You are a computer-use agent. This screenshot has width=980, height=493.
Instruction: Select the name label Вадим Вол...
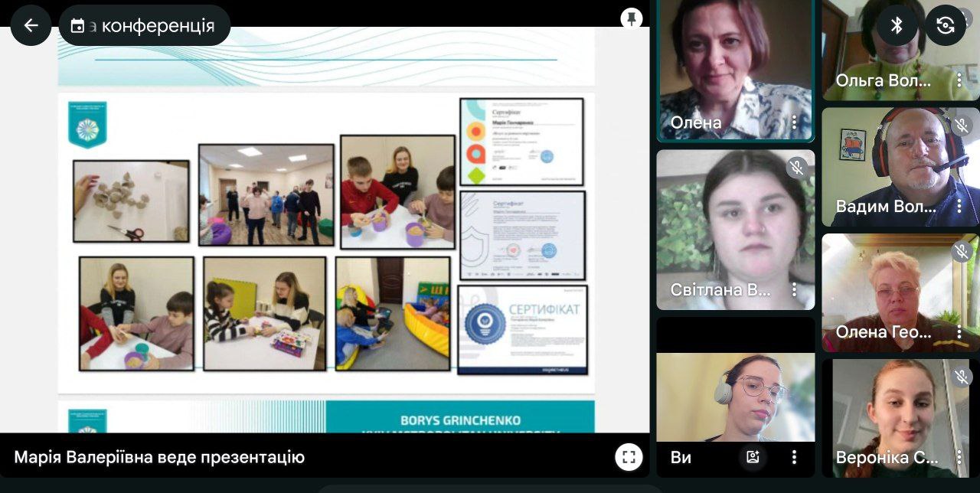click(886, 207)
